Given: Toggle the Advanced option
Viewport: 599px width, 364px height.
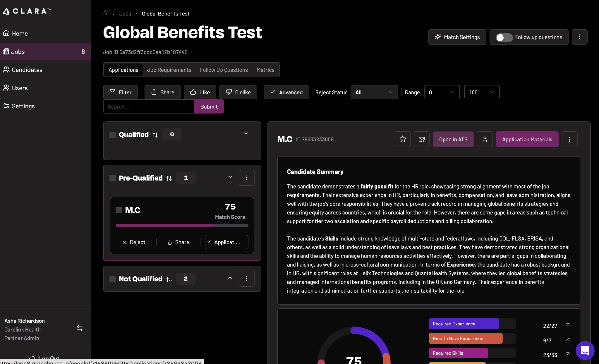Looking at the screenshot, I should tap(286, 92).
